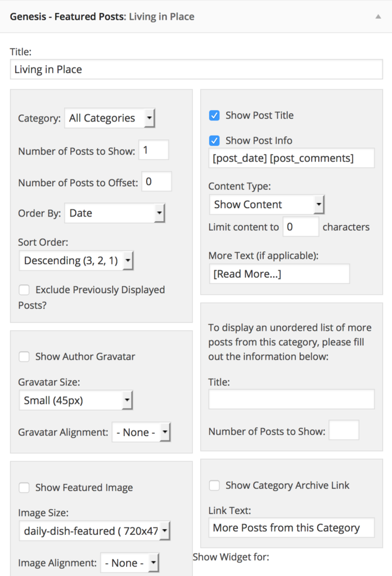Click the Number of Posts to Show field
Screen dimensions: 392x576
[154, 150]
